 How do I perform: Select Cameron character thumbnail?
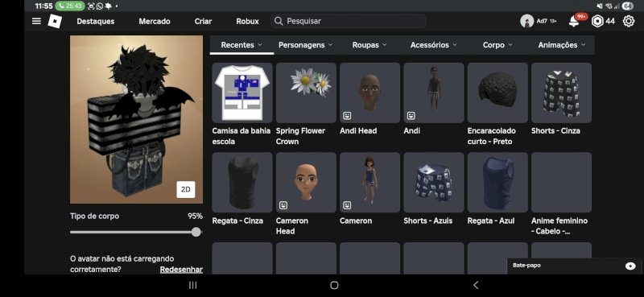tap(369, 183)
